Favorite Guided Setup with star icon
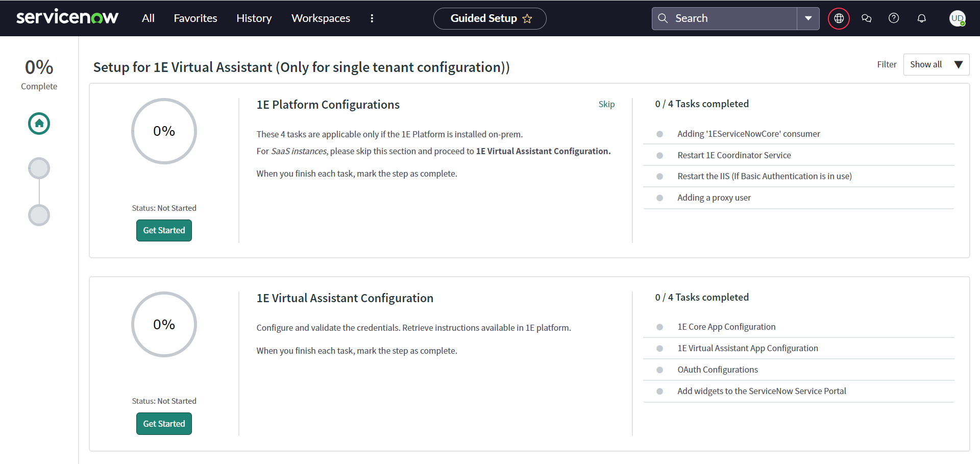The height and width of the screenshot is (464, 980). [527, 19]
